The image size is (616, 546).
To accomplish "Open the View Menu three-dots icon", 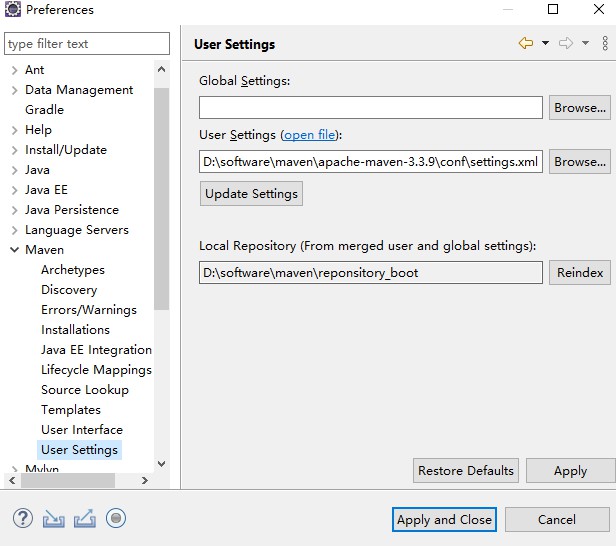I will (x=605, y=43).
